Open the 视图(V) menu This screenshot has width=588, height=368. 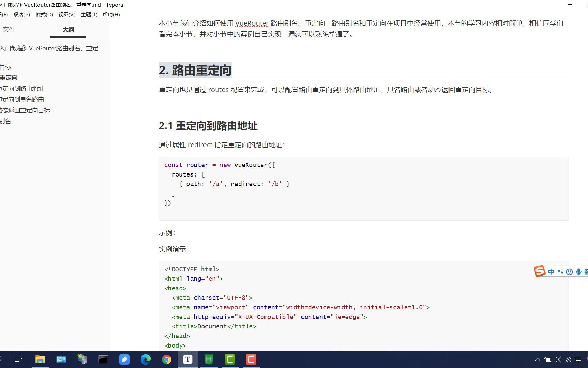point(67,15)
